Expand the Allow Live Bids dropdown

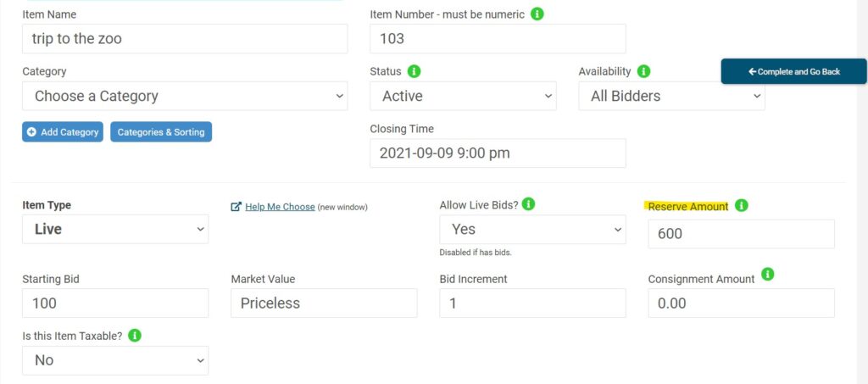pyautogui.click(x=532, y=229)
